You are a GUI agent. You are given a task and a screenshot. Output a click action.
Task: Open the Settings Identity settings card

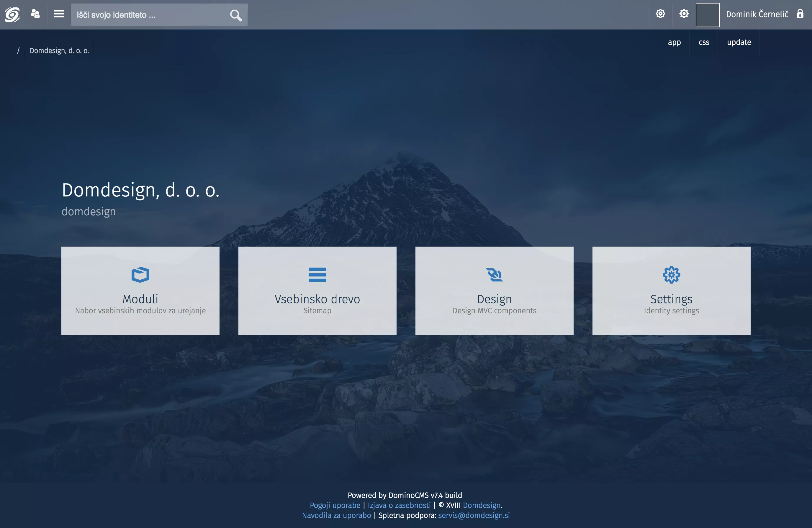tap(671, 291)
